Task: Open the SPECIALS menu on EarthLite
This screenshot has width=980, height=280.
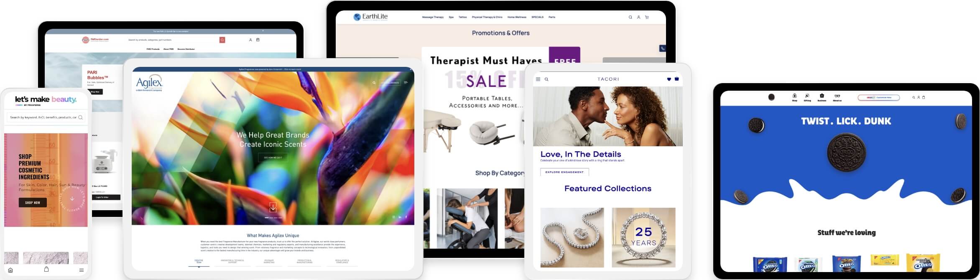Action: pyautogui.click(x=537, y=17)
